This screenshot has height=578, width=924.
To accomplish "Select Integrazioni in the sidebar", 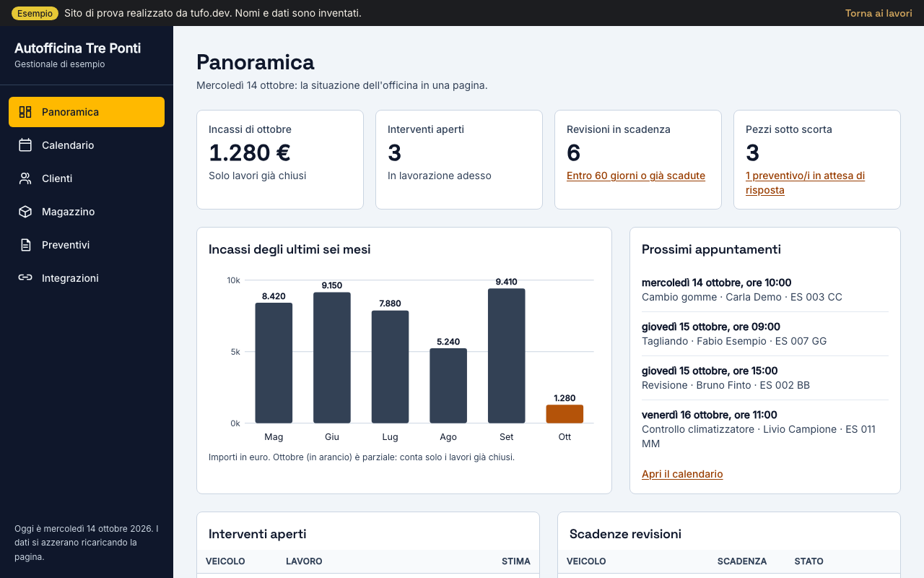I will click(x=87, y=278).
